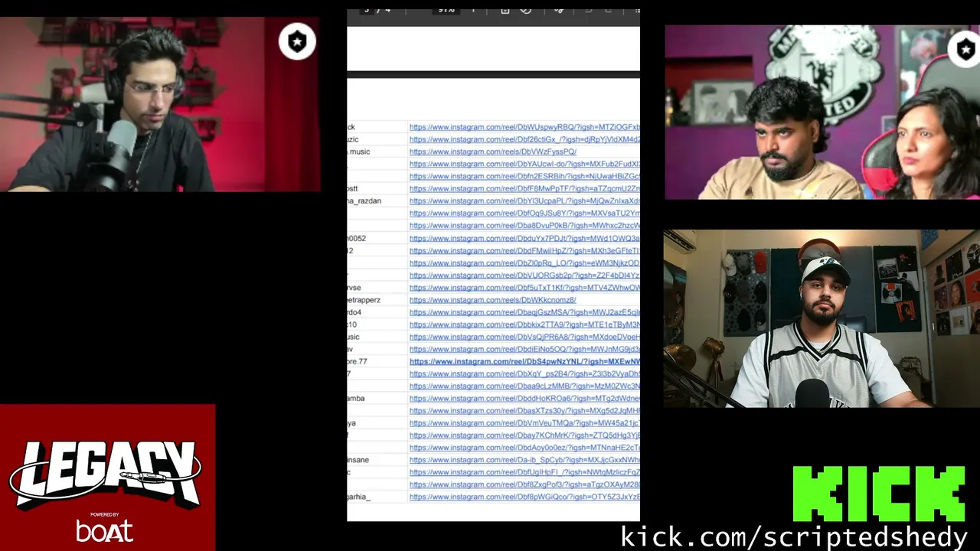This screenshot has height=551, width=980.
Task: Click the username cell ending "uzic"
Action: [x=353, y=139]
